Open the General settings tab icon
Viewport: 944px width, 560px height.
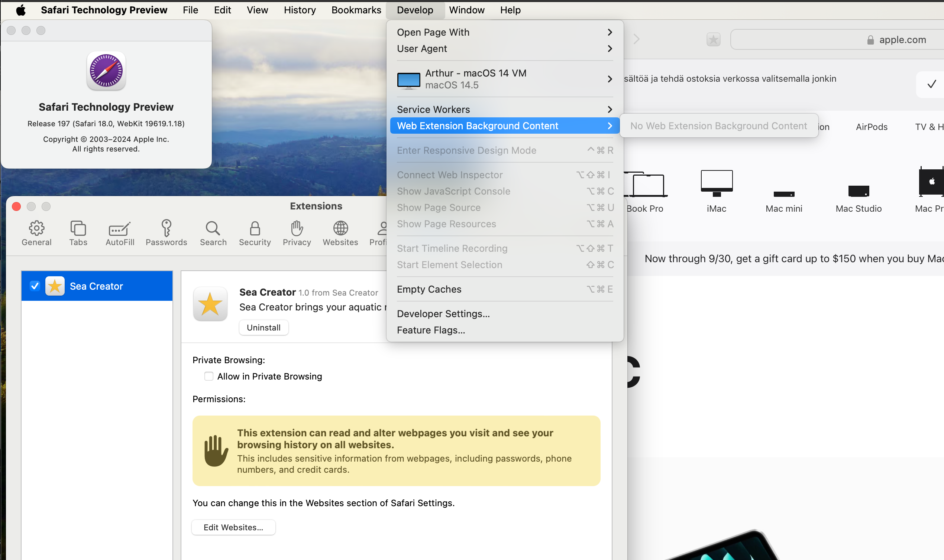[36, 228]
